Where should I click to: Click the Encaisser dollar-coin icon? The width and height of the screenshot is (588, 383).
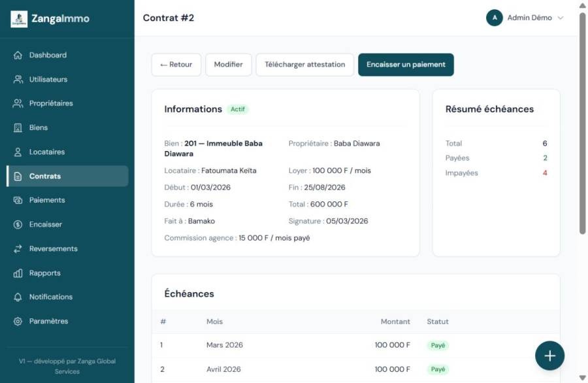(x=18, y=224)
